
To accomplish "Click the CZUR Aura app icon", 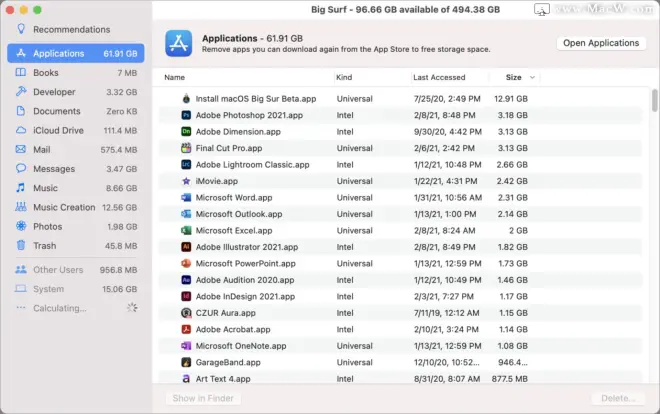I will click(x=186, y=313).
